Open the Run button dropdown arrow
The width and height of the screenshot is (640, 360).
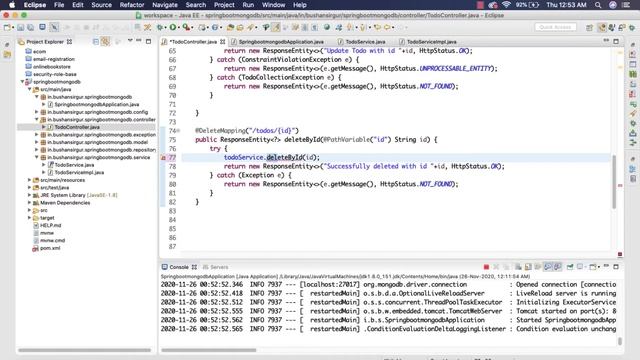pyautogui.click(x=179, y=28)
